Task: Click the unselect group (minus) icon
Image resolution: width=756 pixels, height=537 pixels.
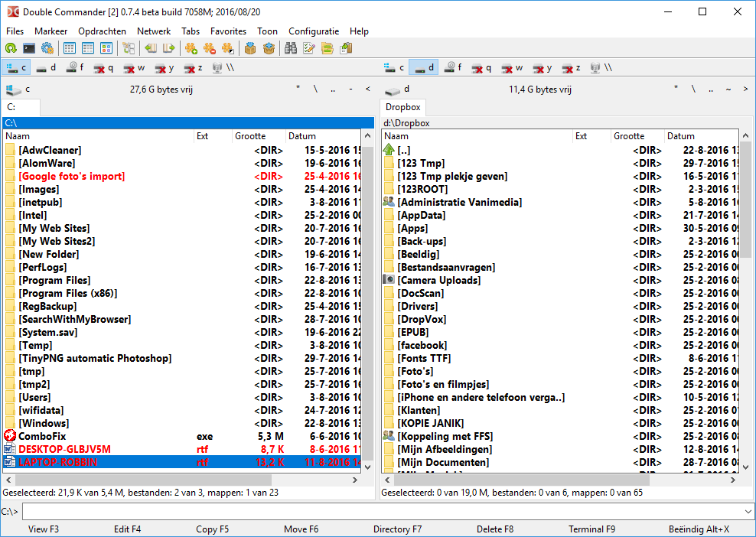Action: coord(209,48)
